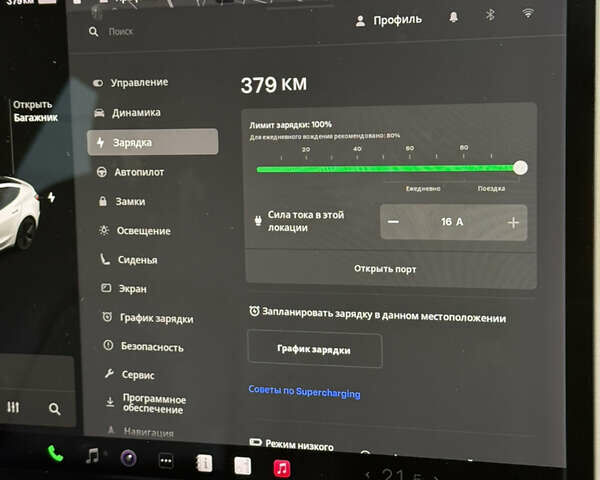Open the Профиль driver profile

[x=389, y=20]
